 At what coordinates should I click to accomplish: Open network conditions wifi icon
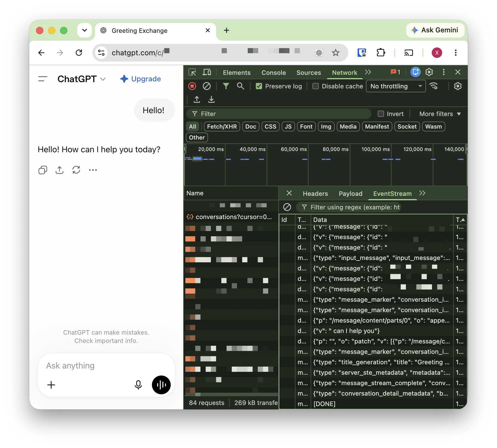(x=434, y=86)
